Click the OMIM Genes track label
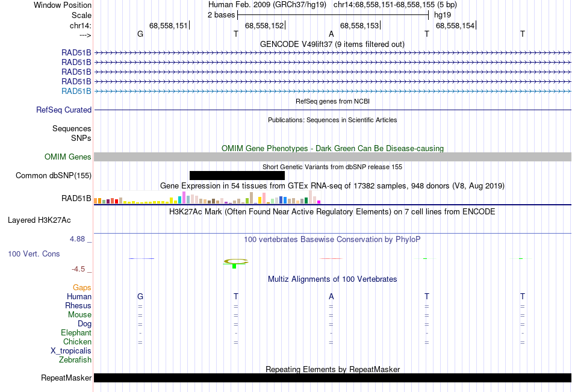The width and height of the screenshot is (572, 392). click(x=68, y=157)
